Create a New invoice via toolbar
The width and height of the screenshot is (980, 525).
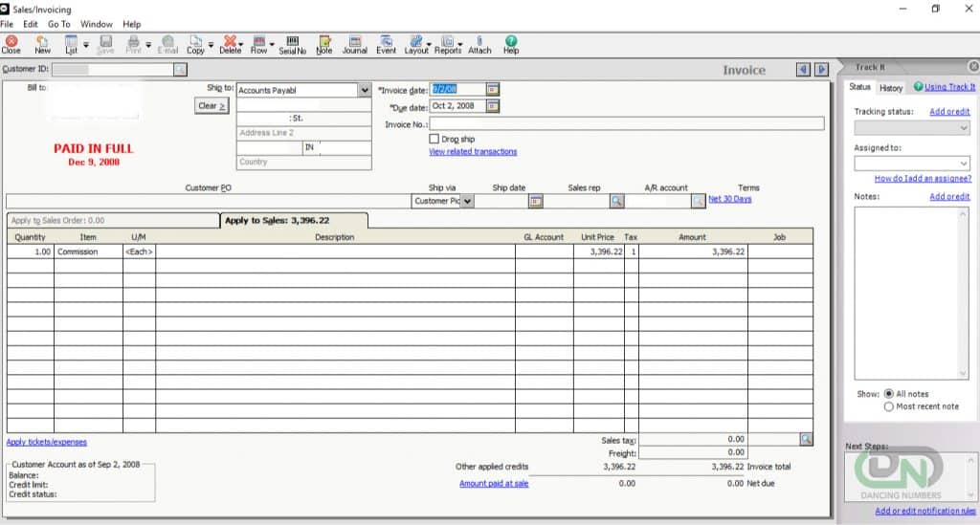tap(42, 45)
